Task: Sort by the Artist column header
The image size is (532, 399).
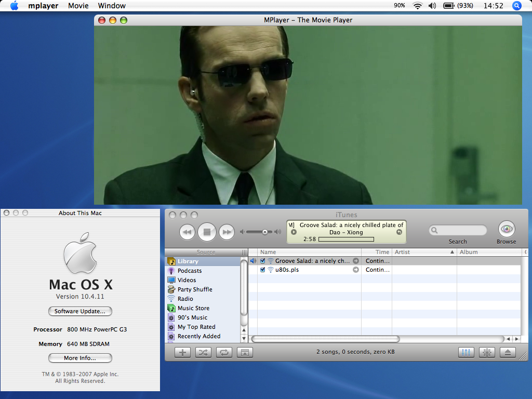Action: 424,252
